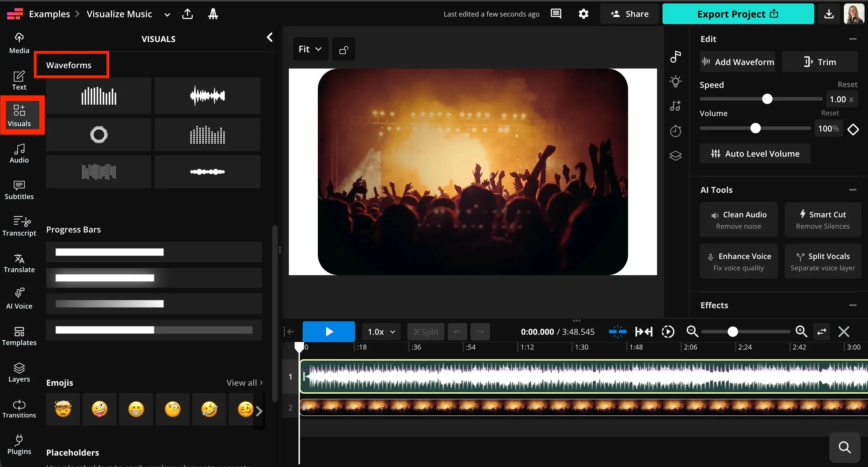This screenshot has width=868, height=467.
Task: Unlock the canvas aspect ratio lock
Action: (343, 49)
